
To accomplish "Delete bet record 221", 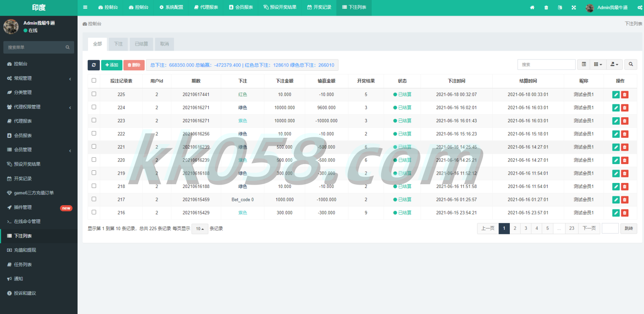I will pyautogui.click(x=625, y=147).
